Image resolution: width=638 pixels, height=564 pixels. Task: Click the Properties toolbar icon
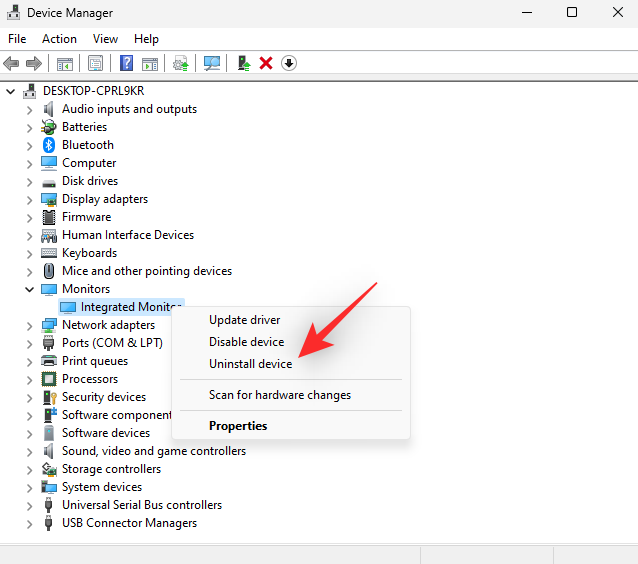(95, 63)
